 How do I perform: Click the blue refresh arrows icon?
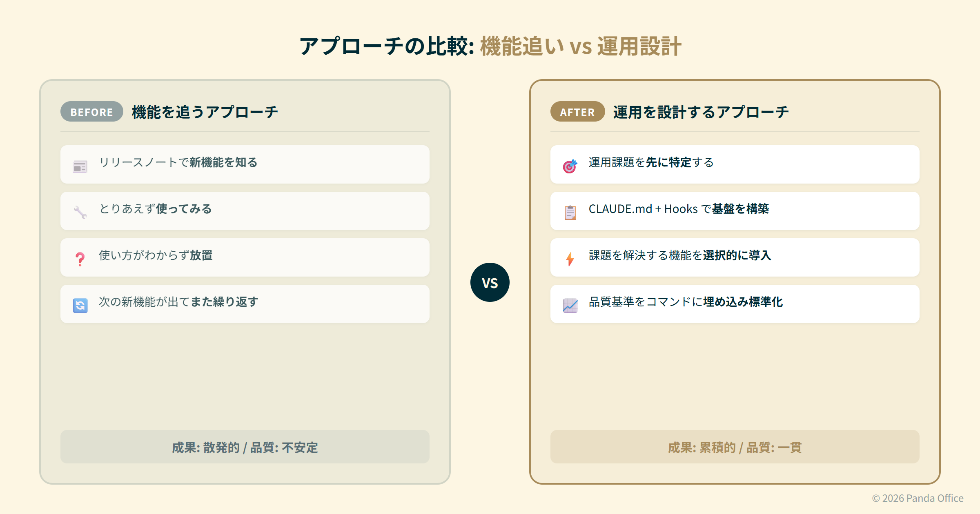80,306
